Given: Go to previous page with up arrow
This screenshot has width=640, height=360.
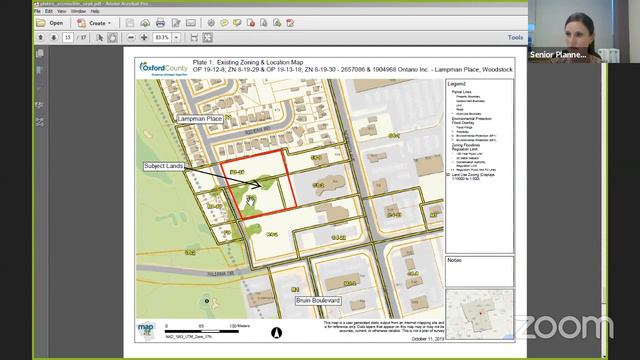Looking at the screenshot, I should point(40,38).
